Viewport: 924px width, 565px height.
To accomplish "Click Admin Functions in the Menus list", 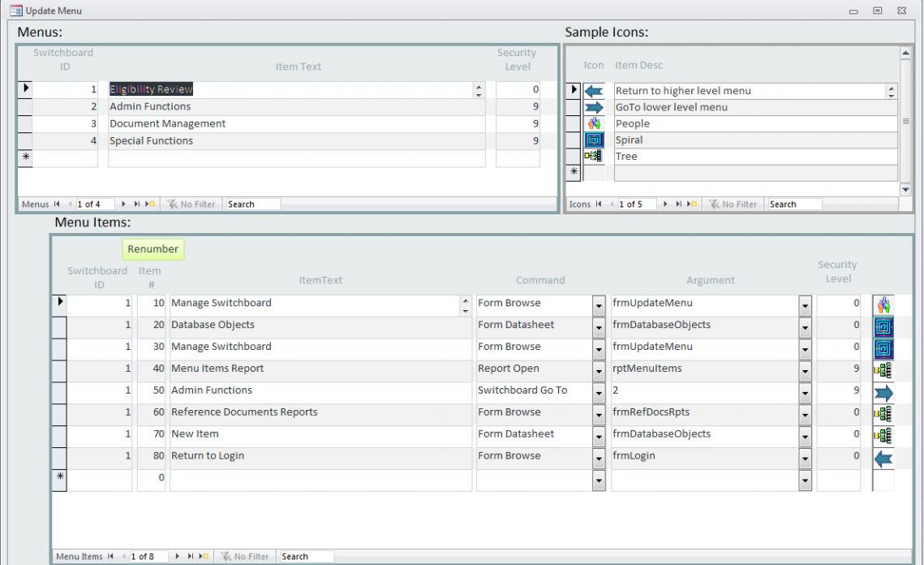I will pyautogui.click(x=150, y=106).
